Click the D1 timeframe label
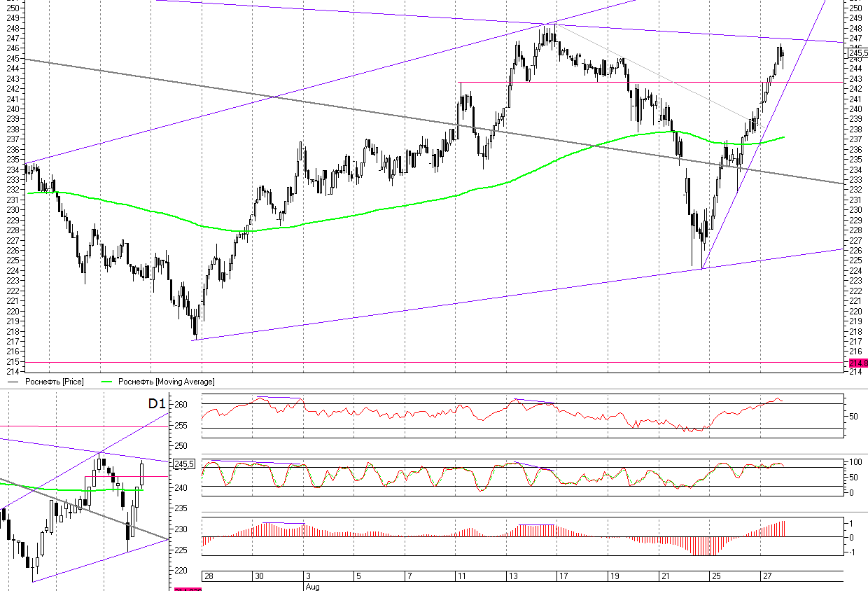Viewport: 868px width, 591px height. pos(156,404)
